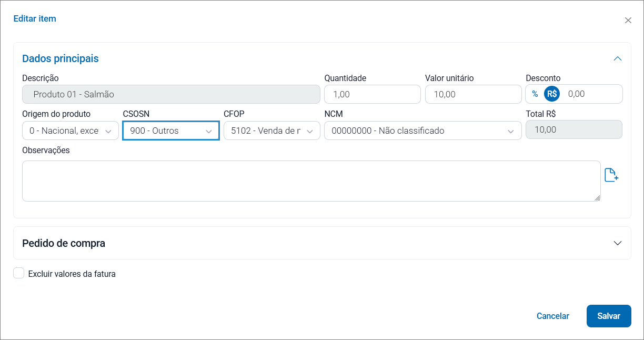Close the Editar item dialog
644x340 pixels.
(628, 21)
